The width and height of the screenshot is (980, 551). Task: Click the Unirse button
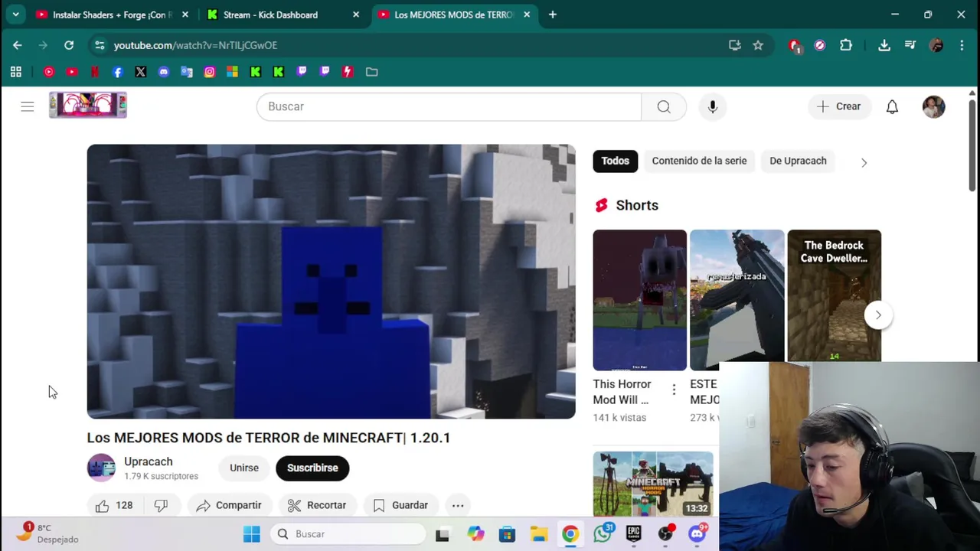coord(244,468)
